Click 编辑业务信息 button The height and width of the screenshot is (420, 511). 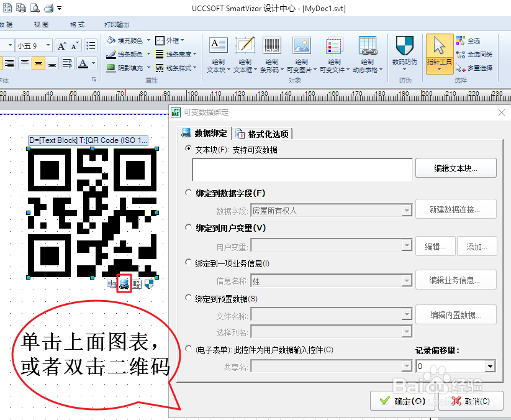click(x=456, y=280)
